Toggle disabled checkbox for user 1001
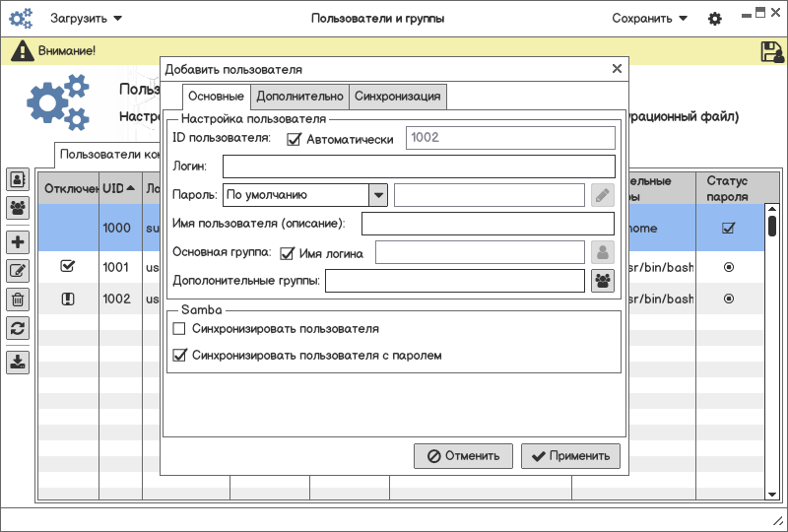Image resolution: width=788 pixels, height=532 pixels. tap(67, 266)
